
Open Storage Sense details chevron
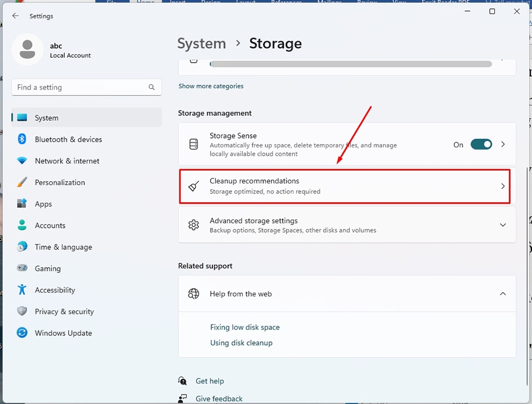click(503, 145)
